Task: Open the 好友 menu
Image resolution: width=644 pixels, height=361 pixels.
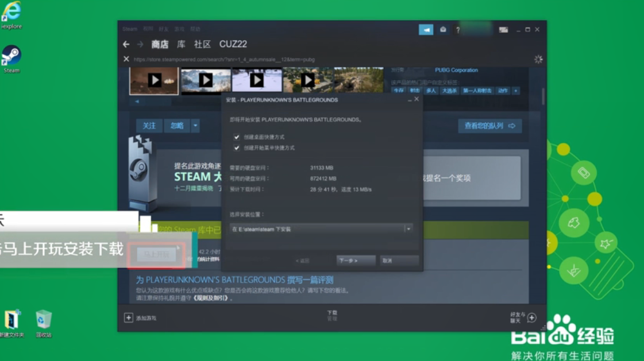Action: click(x=164, y=29)
